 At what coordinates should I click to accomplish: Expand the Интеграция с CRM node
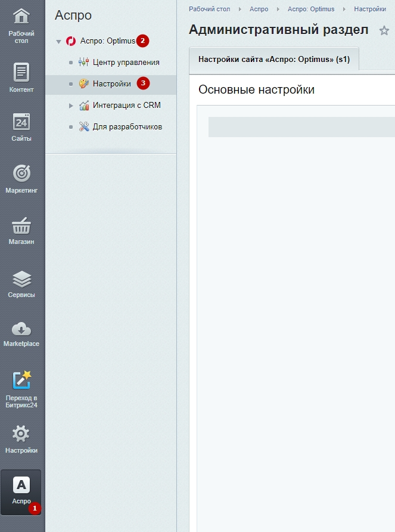(71, 106)
